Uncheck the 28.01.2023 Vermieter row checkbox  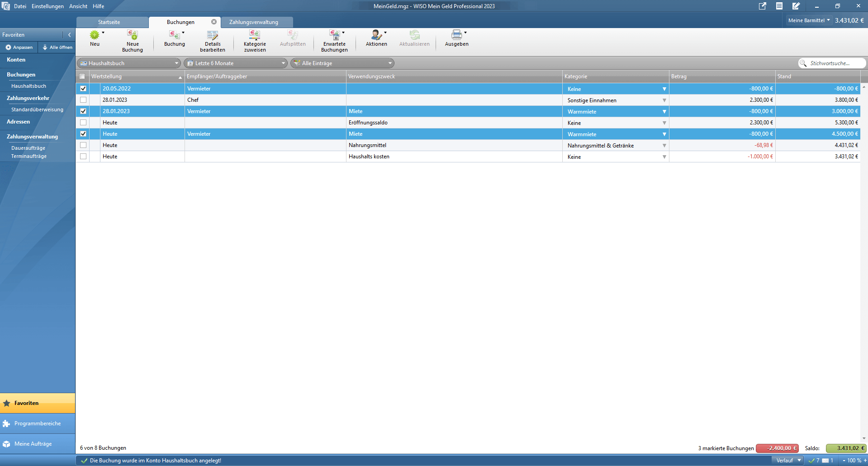point(83,111)
